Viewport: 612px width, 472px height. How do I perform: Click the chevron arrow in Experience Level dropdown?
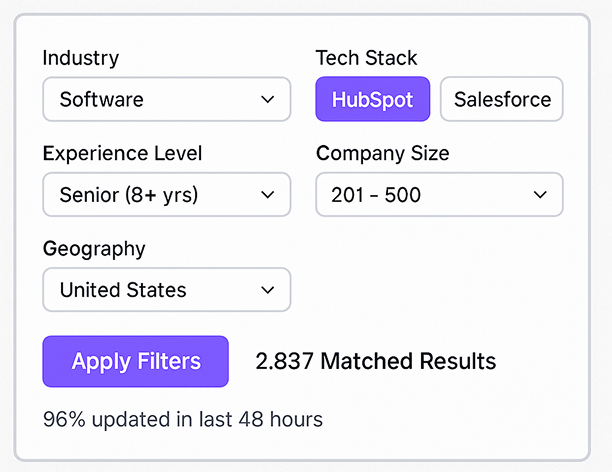pyautogui.click(x=267, y=195)
